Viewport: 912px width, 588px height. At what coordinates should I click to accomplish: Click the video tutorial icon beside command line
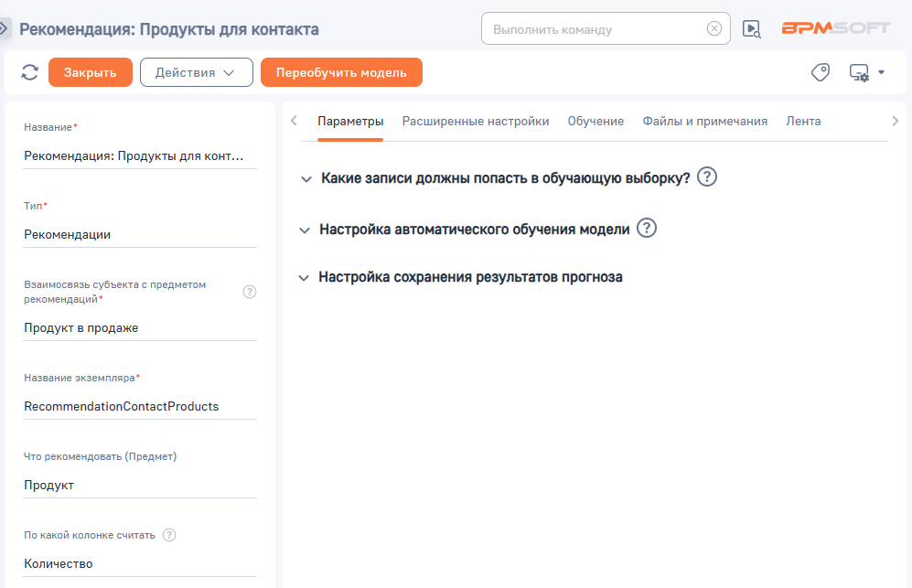751,28
